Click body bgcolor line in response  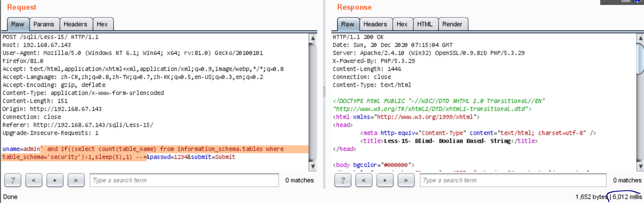[373, 165]
